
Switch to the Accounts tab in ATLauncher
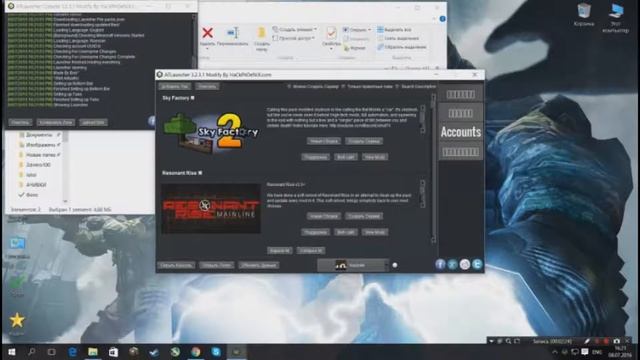pos(461,132)
